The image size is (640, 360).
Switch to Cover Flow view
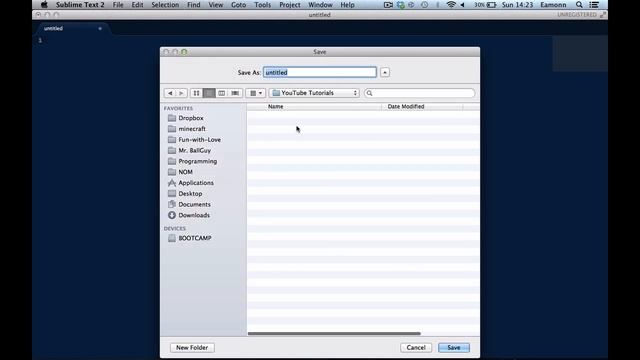coord(235,93)
